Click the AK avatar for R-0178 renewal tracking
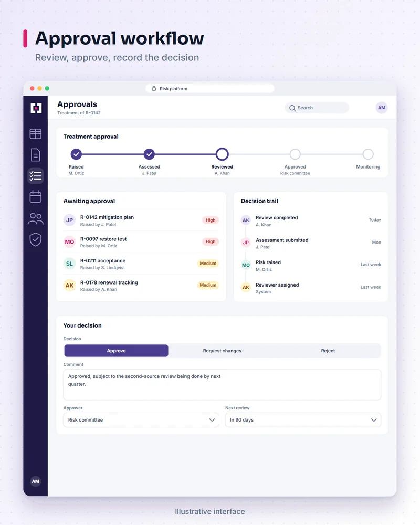This screenshot has height=525, width=420. point(69,285)
